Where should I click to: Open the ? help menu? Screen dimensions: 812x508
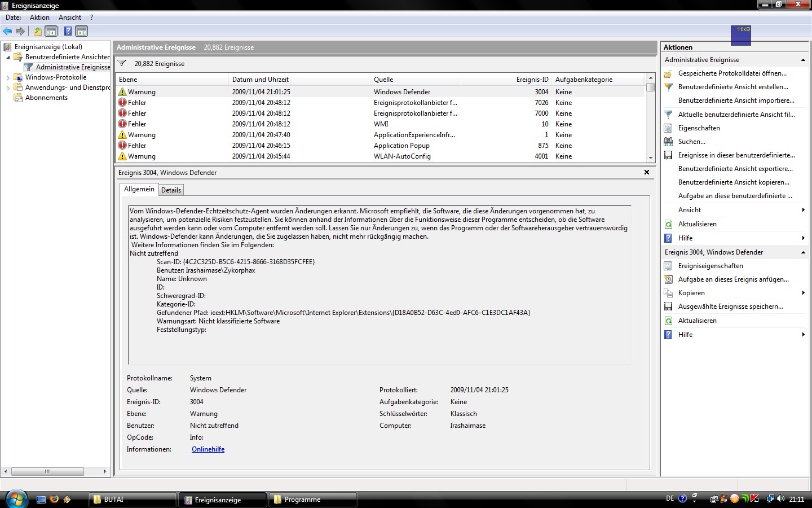pos(91,17)
